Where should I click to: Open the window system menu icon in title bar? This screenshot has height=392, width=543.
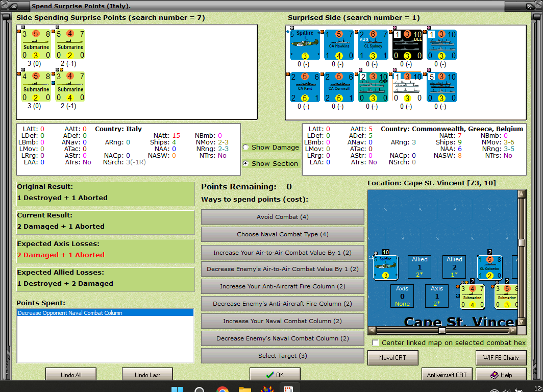pos(14,6)
